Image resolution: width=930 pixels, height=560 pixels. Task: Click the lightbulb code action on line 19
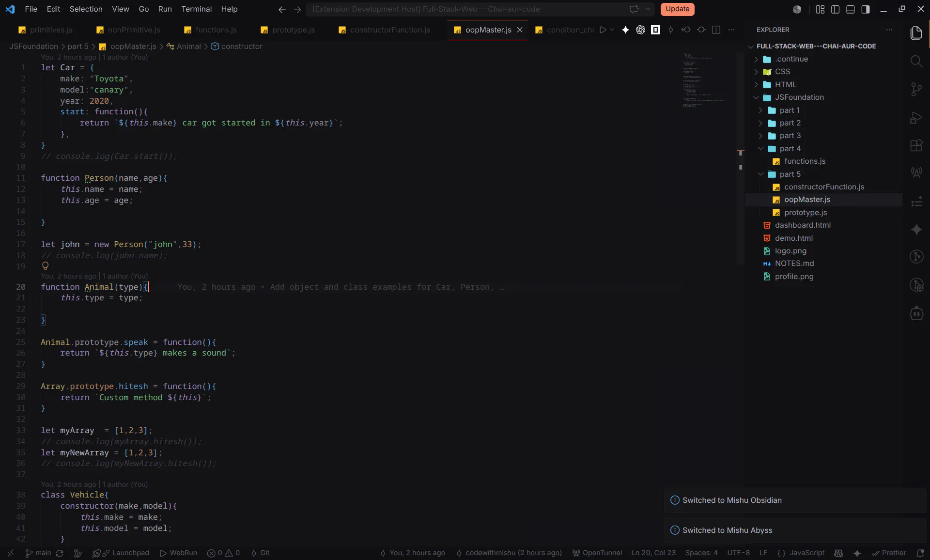pyautogui.click(x=46, y=265)
